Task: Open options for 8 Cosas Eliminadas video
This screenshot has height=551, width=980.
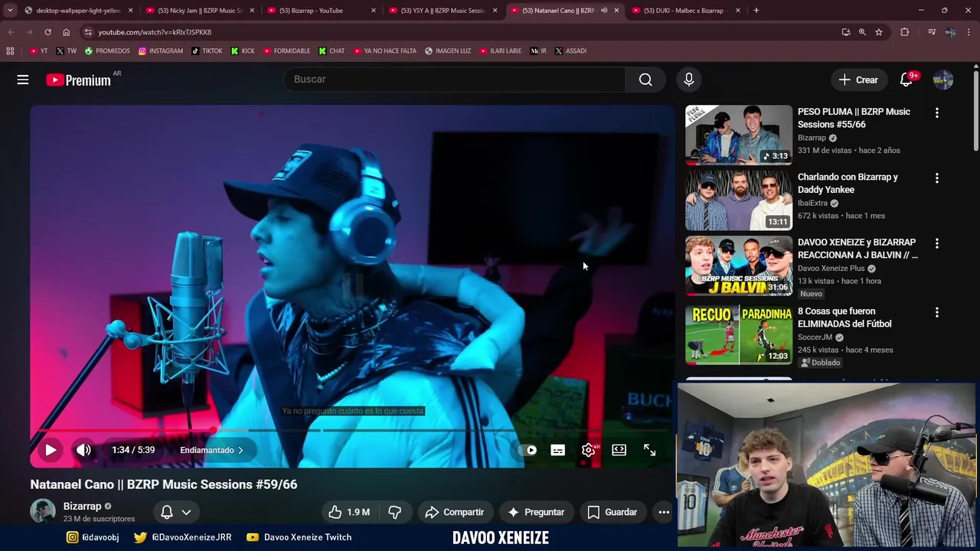Action: click(x=936, y=312)
